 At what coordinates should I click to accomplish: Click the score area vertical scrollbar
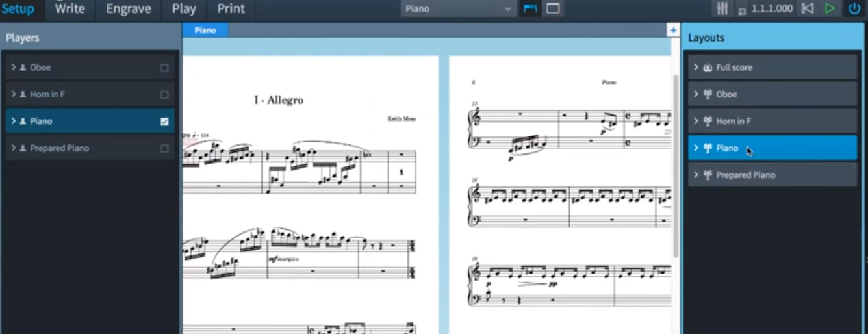point(676,166)
